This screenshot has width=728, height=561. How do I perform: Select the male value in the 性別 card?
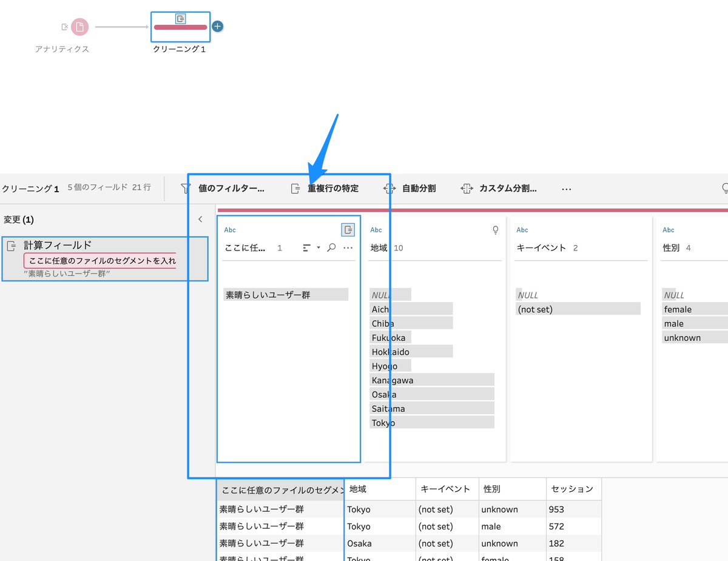(695, 323)
